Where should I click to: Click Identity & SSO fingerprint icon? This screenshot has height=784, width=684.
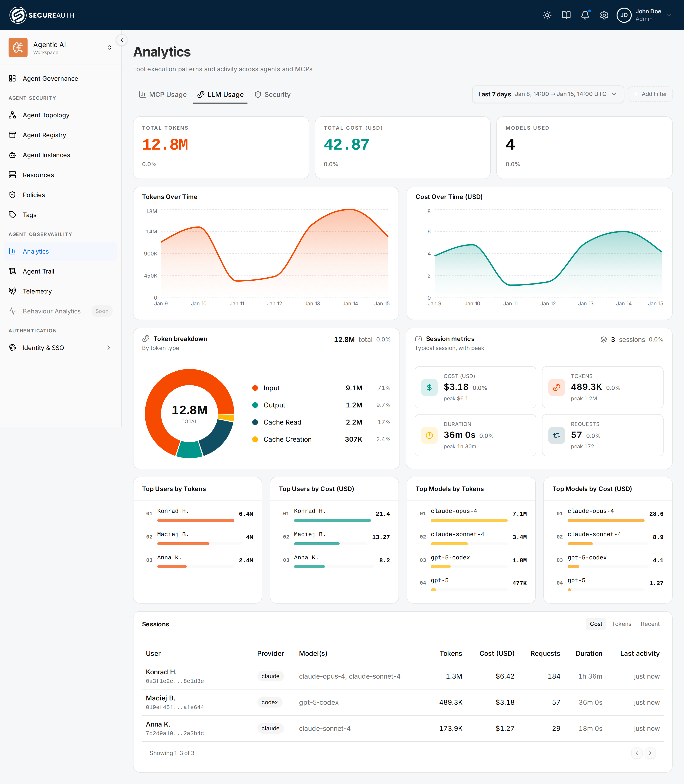(x=13, y=348)
